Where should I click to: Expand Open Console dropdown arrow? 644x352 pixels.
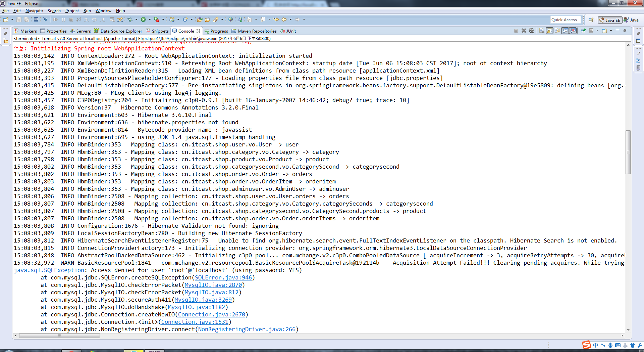click(611, 31)
